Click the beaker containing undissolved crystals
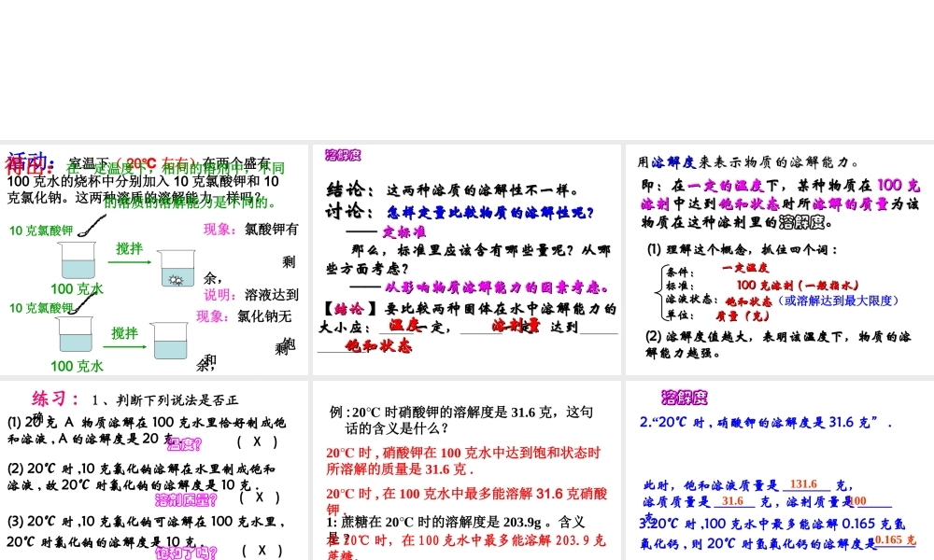 click(177, 268)
